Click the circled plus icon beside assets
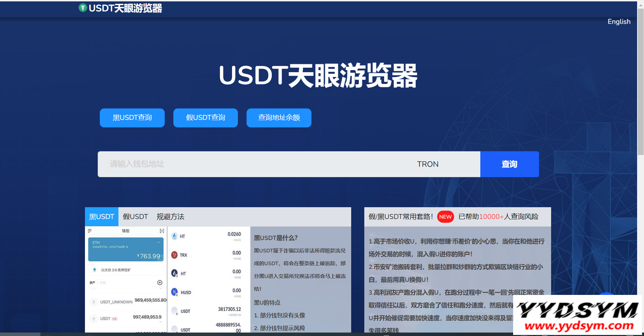 [x=160, y=282]
